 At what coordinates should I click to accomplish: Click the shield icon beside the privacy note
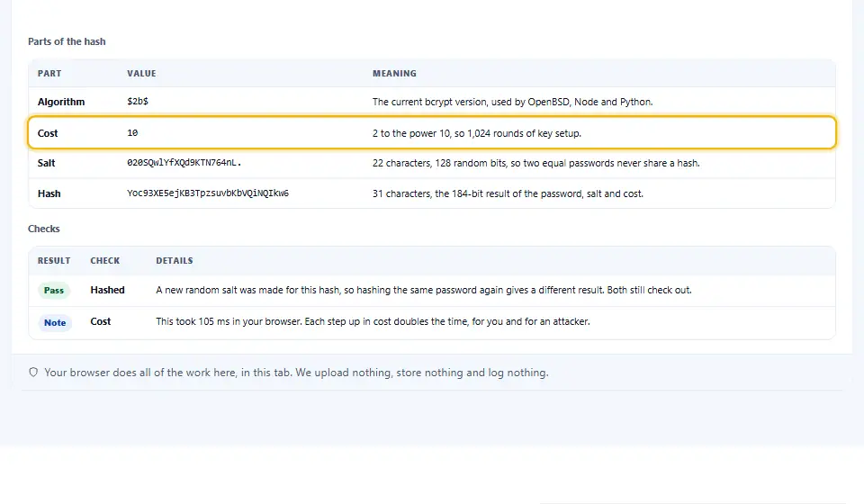coord(33,373)
